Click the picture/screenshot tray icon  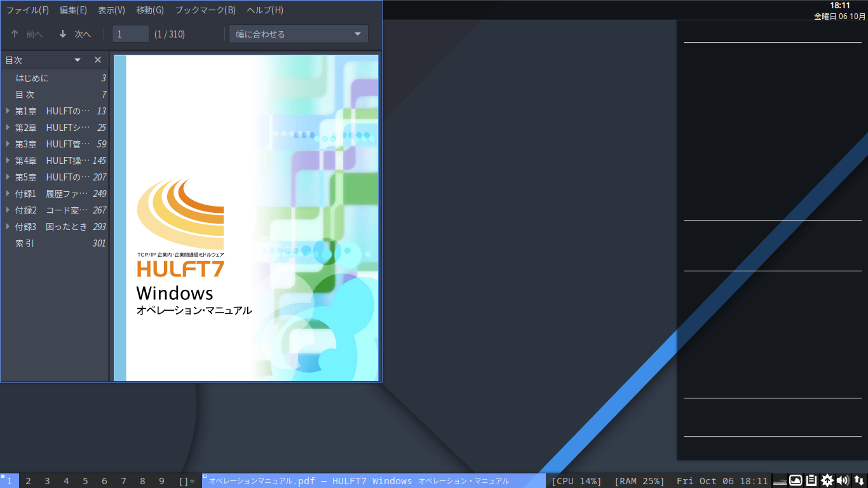pos(796,481)
